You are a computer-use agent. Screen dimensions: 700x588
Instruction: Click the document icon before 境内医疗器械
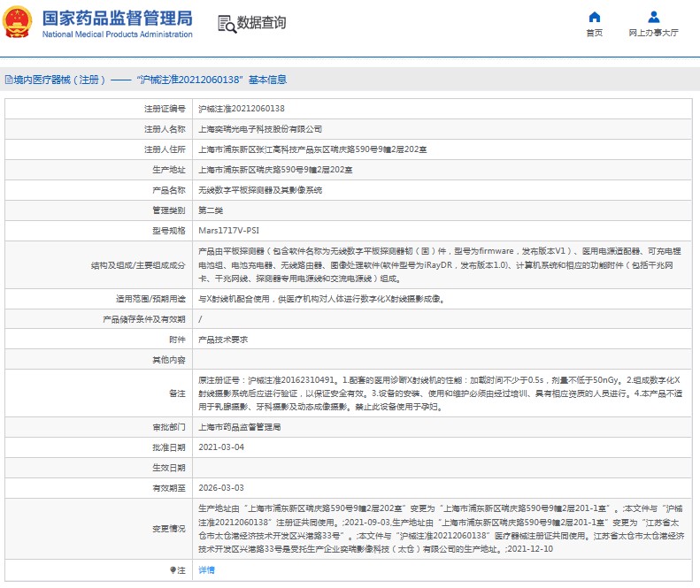pos(9,80)
